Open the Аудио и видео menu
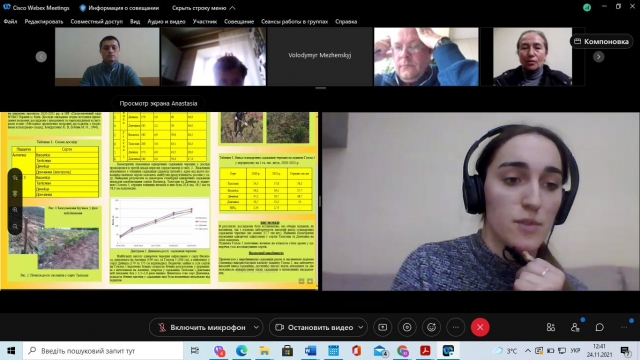640x360 pixels. click(x=166, y=22)
